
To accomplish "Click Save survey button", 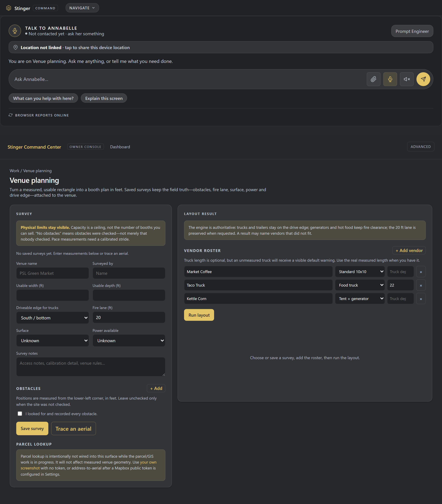I will point(32,428).
